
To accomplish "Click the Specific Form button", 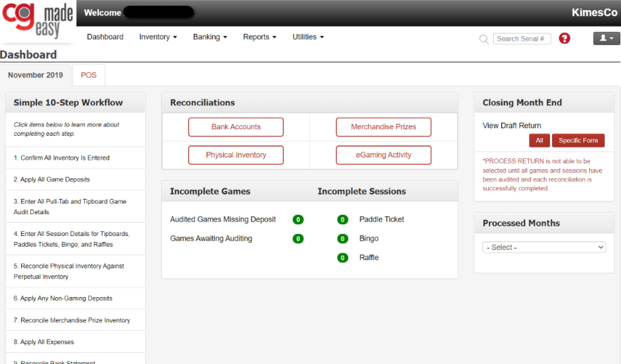I will pos(579,141).
